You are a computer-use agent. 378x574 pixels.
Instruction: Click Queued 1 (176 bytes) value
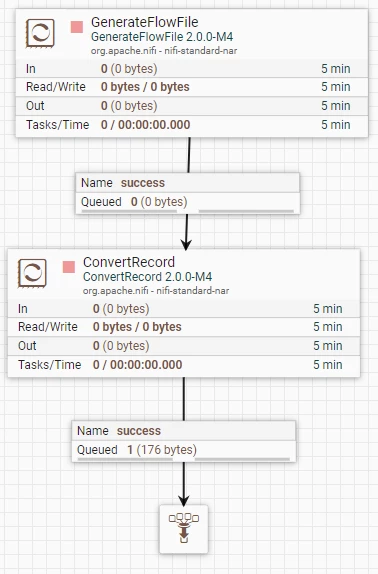click(162, 450)
